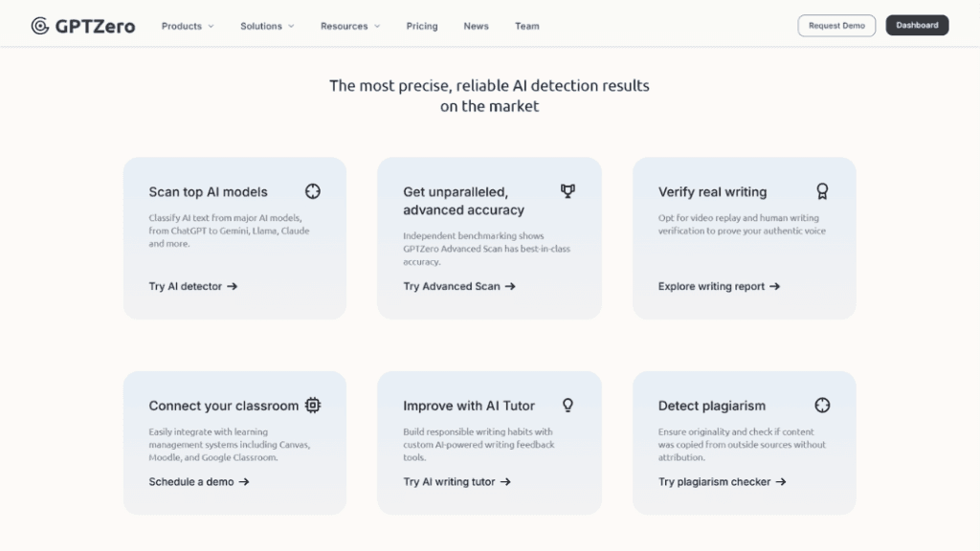Viewport: 980px width, 551px height.
Task: Open the Products menu
Action: (x=188, y=26)
